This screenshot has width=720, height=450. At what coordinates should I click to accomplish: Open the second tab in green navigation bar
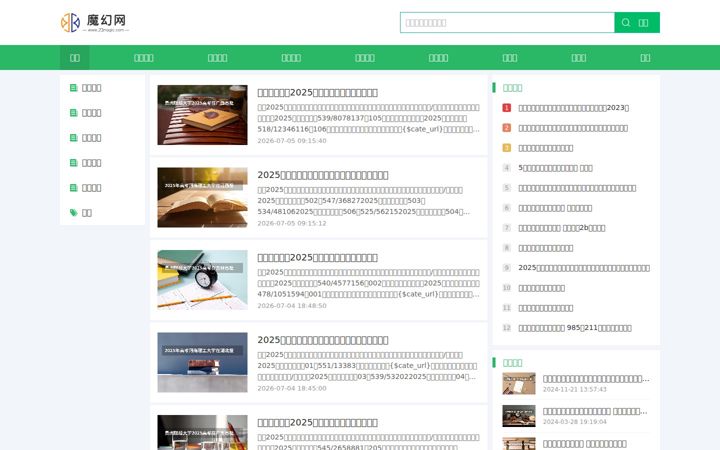point(144,58)
